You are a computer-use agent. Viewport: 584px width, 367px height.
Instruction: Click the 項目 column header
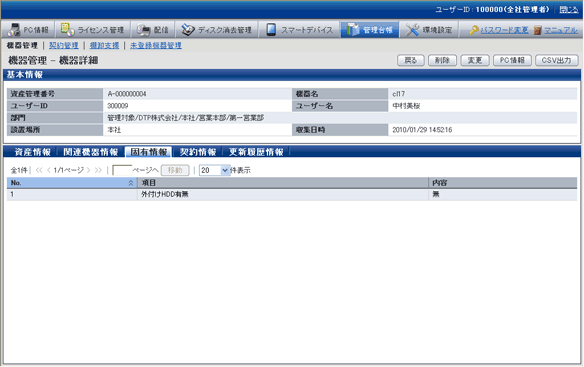tap(283, 183)
